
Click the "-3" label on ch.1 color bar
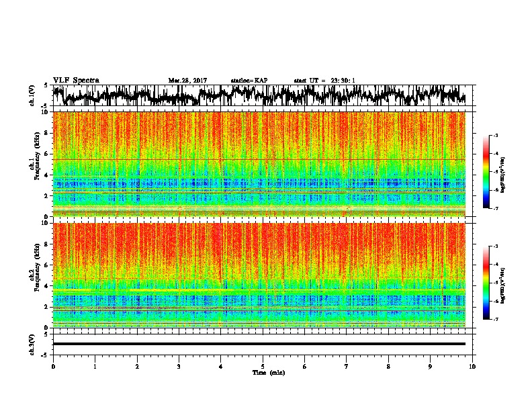(x=495, y=135)
